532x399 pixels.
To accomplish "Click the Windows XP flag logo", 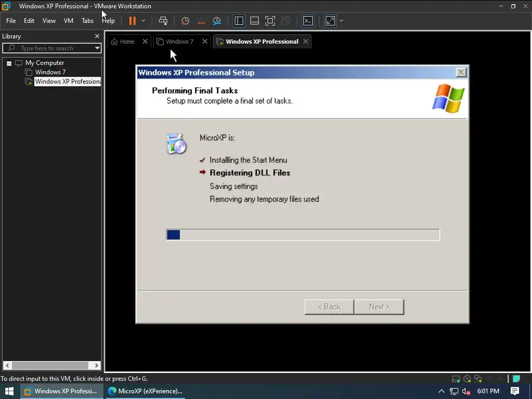I will click(448, 98).
